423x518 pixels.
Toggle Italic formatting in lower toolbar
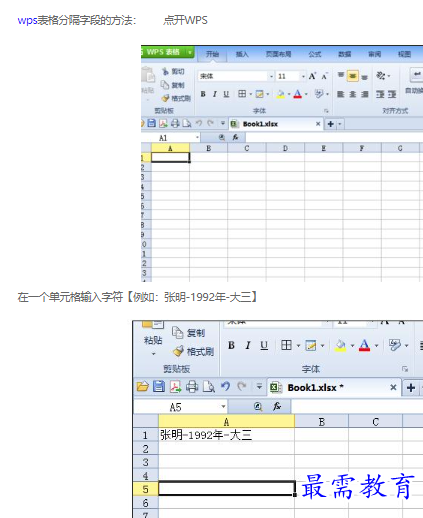pyautogui.click(x=248, y=345)
